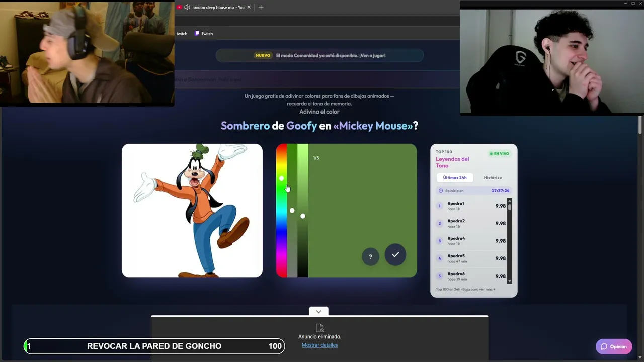Click the #pedro4 leaderboard name
Image resolution: width=644 pixels, height=362 pixels.
[456, 238]
